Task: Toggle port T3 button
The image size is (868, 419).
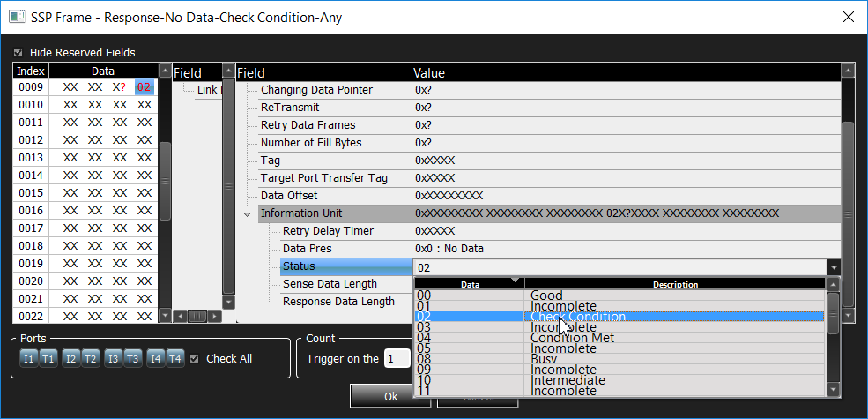Action: click(x=133, y=359)
